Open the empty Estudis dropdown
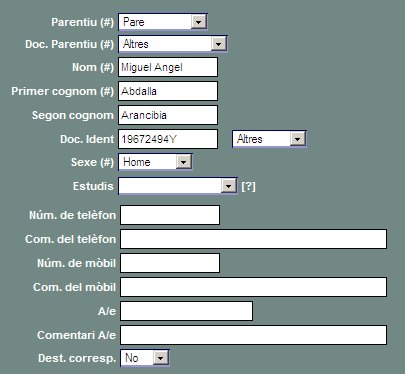The height and width of the screenshot is (374, 405). (178, 186)
